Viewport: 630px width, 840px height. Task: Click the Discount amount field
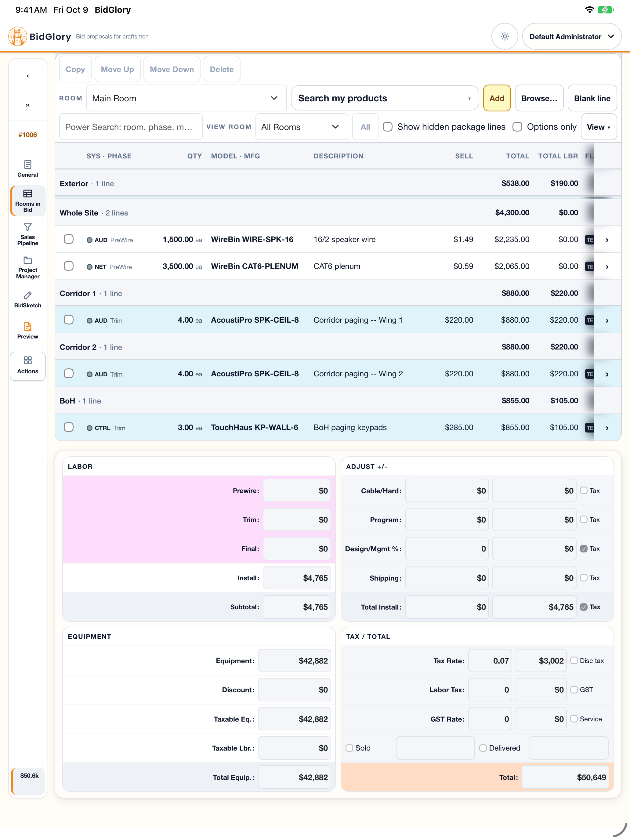pos(294,690)
